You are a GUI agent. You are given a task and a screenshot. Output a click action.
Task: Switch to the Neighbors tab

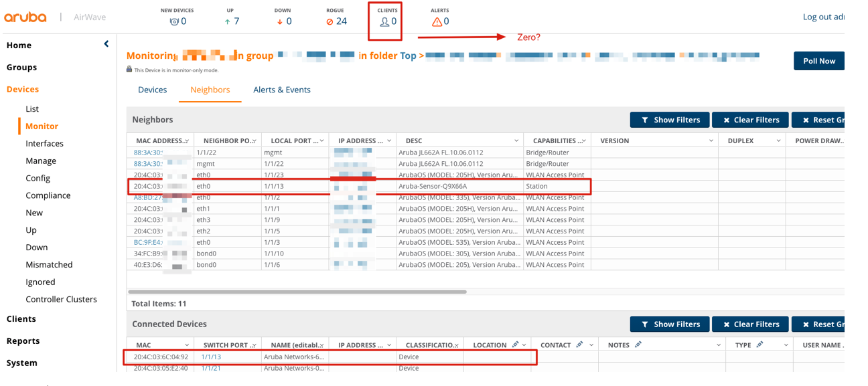tap(210, 90)
